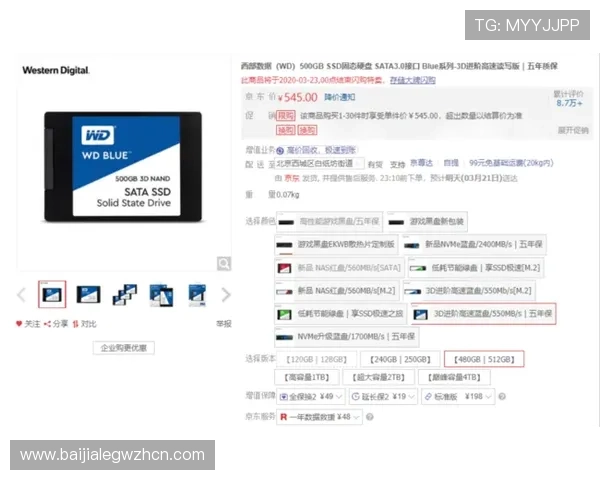Choose selected 3D进阶高速蓝盘/550MB/s 五年保 option
This screenshot has height=480, width=600.
(x=483, y=314)
